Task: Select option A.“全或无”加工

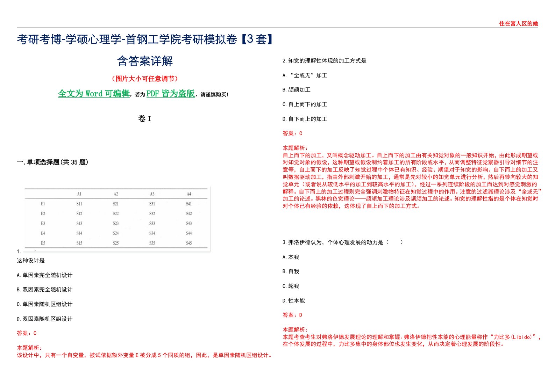Action: 305,75
